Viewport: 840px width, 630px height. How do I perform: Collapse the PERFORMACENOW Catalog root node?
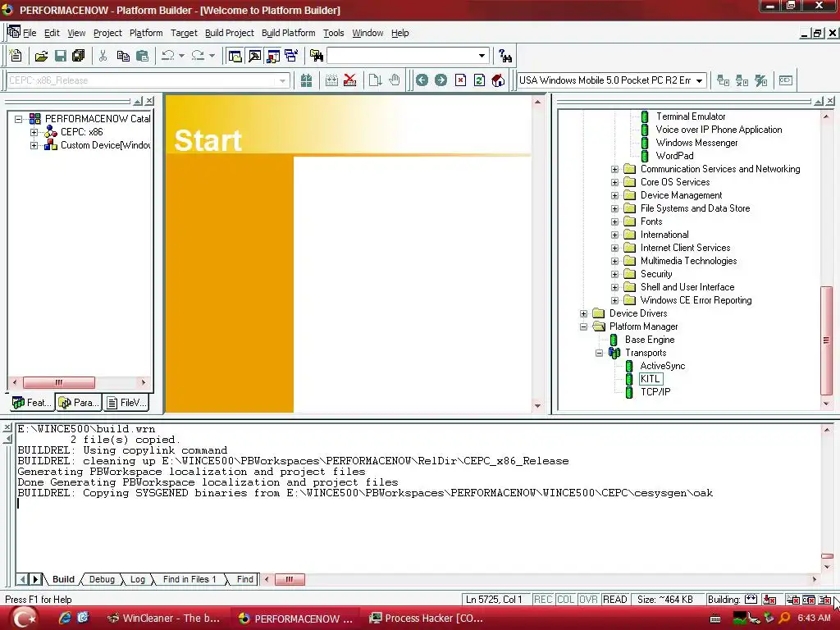coord(18,119)
